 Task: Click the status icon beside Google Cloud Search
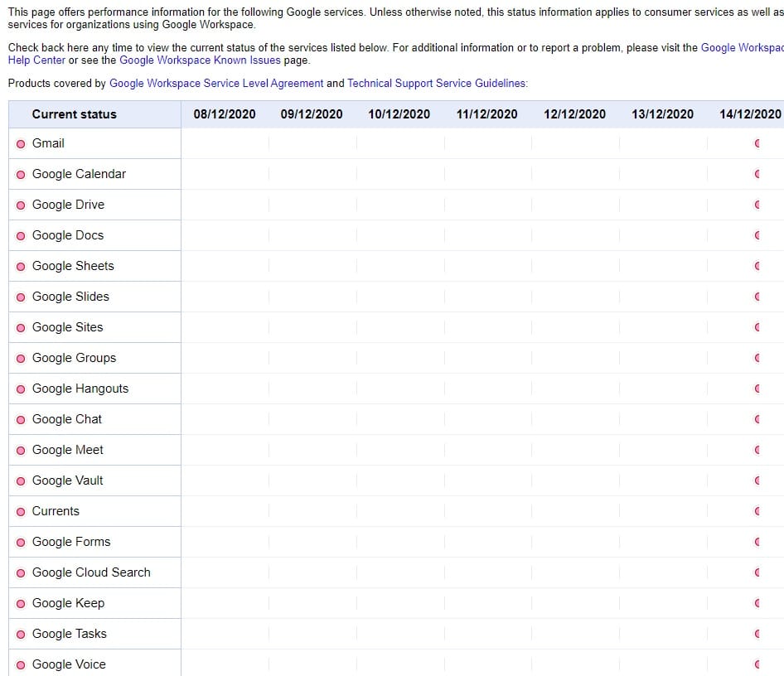[21, 573]
